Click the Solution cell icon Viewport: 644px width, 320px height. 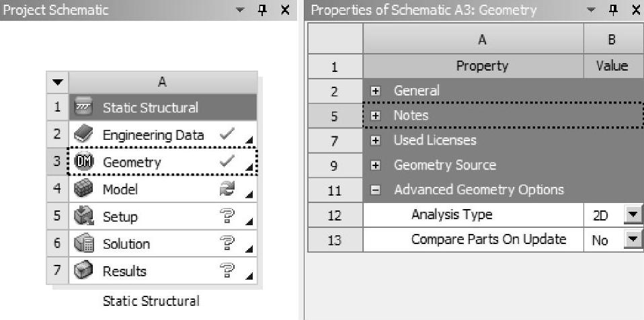(84, 244)
